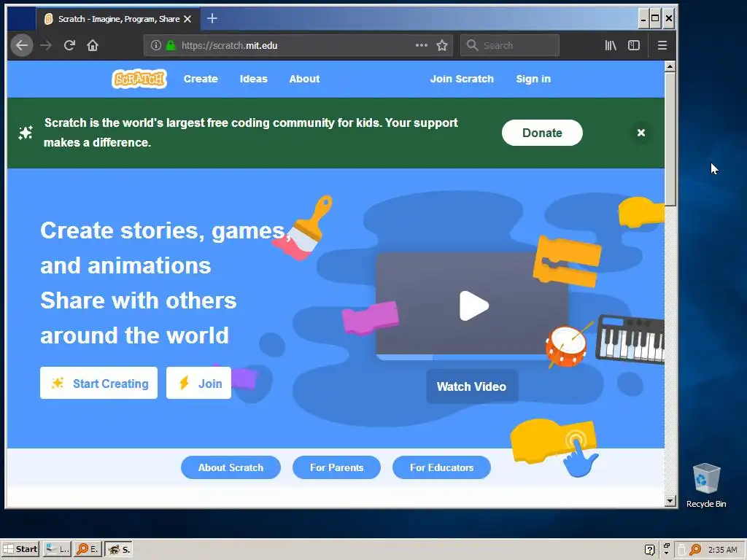Screen dimensions: 747x560
Task: Click the green padlock security icon
Action: pyautogui.click(x=171, y=46)
